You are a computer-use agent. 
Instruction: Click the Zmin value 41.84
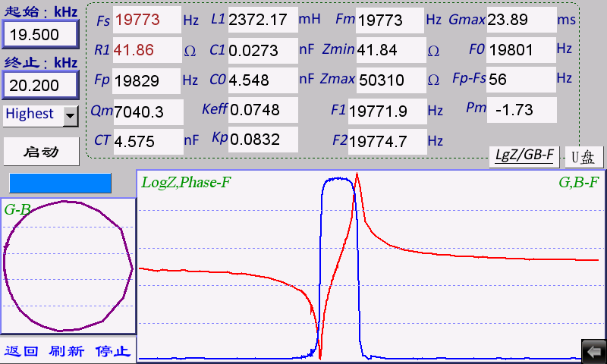[x=391, y=50]
